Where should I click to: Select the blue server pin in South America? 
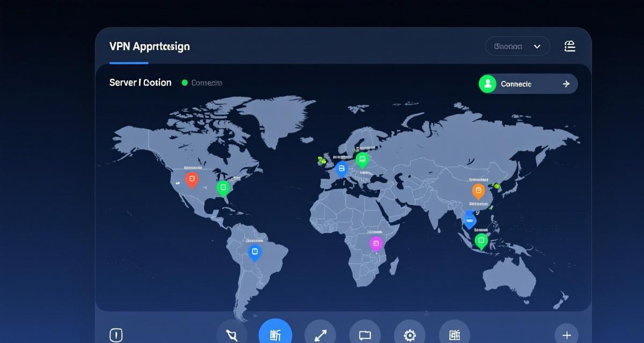pyautogui.click(x=255, y=250)
